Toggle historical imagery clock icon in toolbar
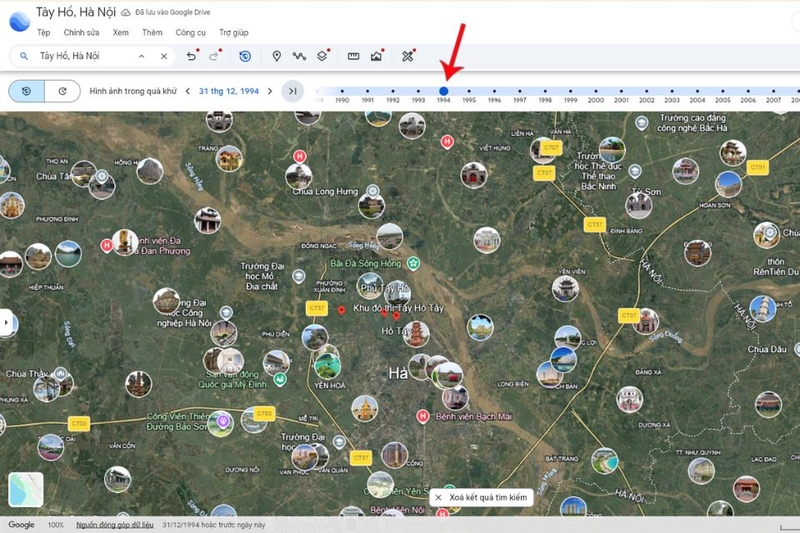800x533 pixels. (x=245, y=56)
